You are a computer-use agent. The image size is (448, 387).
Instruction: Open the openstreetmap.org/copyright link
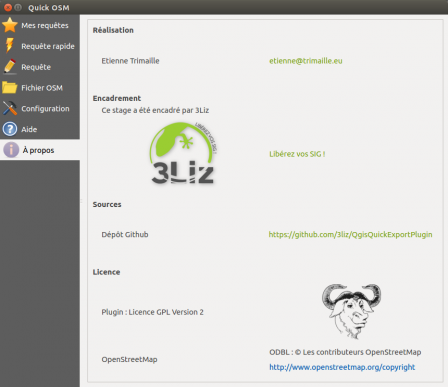click(342, 367)
